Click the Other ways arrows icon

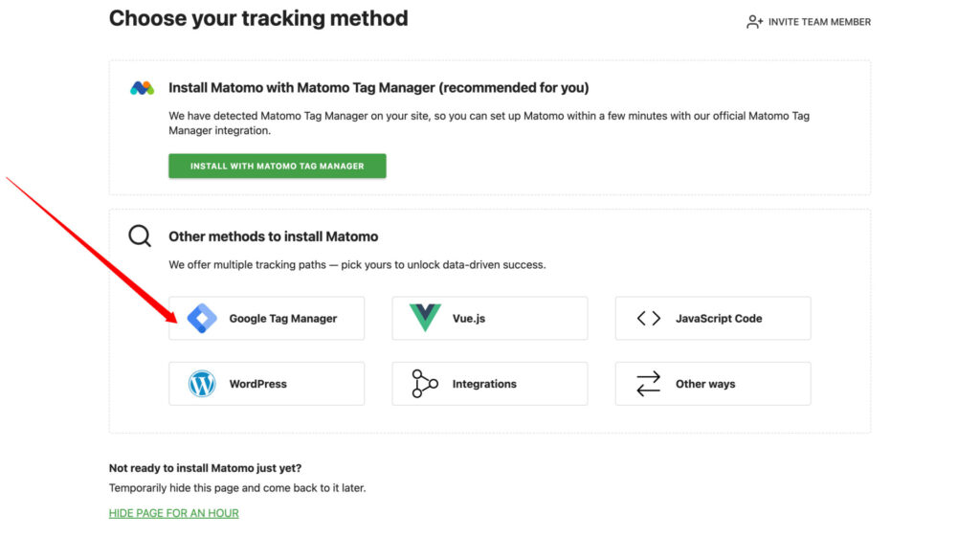649,384
